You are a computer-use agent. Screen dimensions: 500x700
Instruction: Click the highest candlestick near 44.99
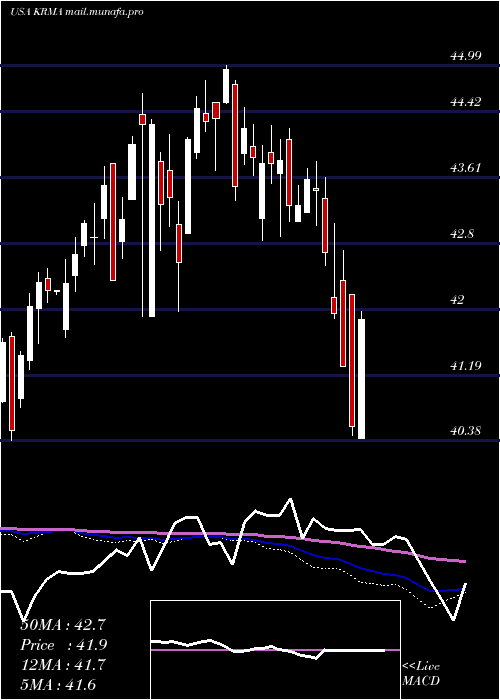click(x=226, y=84)
